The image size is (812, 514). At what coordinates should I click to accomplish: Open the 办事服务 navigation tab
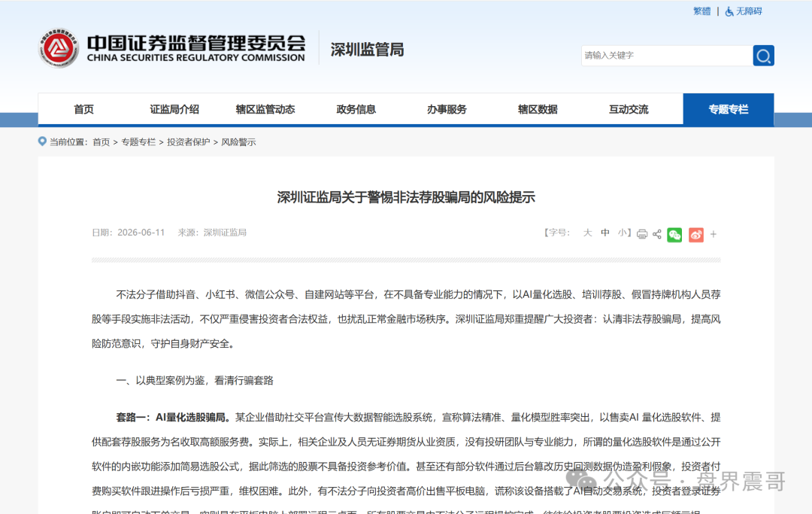(447, 109)
